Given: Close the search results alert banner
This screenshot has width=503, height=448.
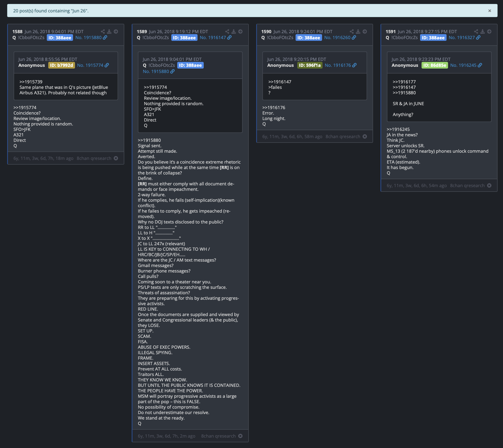Looking at the screenshot, I should click(489, 11).
